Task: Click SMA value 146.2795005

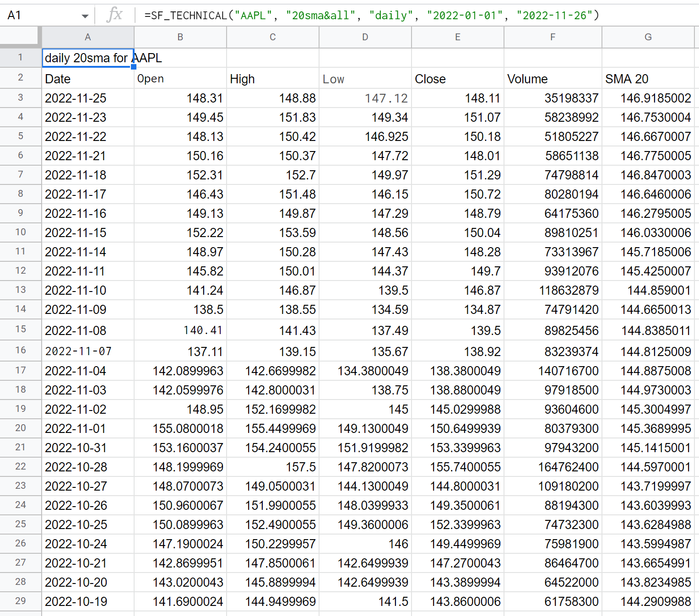Action: pos(648,213)
